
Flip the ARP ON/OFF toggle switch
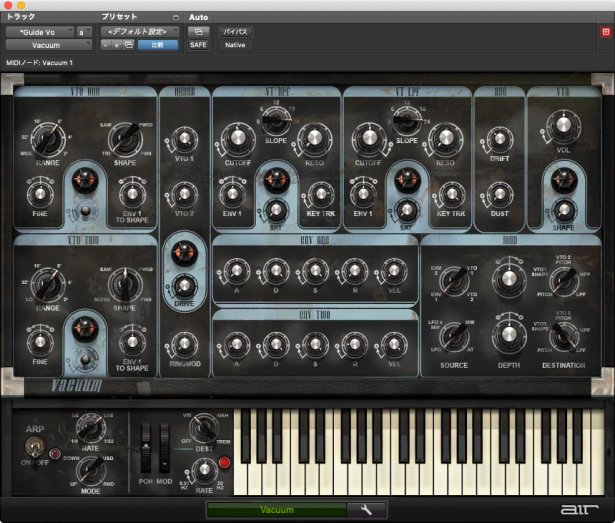tap(35, 447)
